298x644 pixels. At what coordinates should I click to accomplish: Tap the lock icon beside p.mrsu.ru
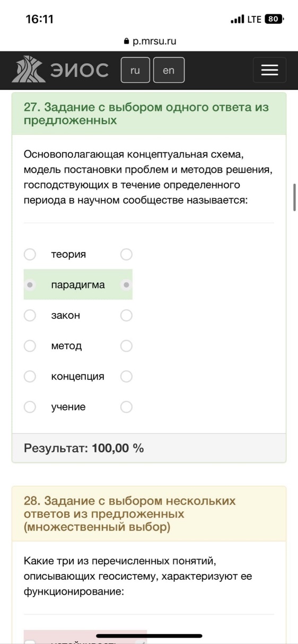point(126,41)
